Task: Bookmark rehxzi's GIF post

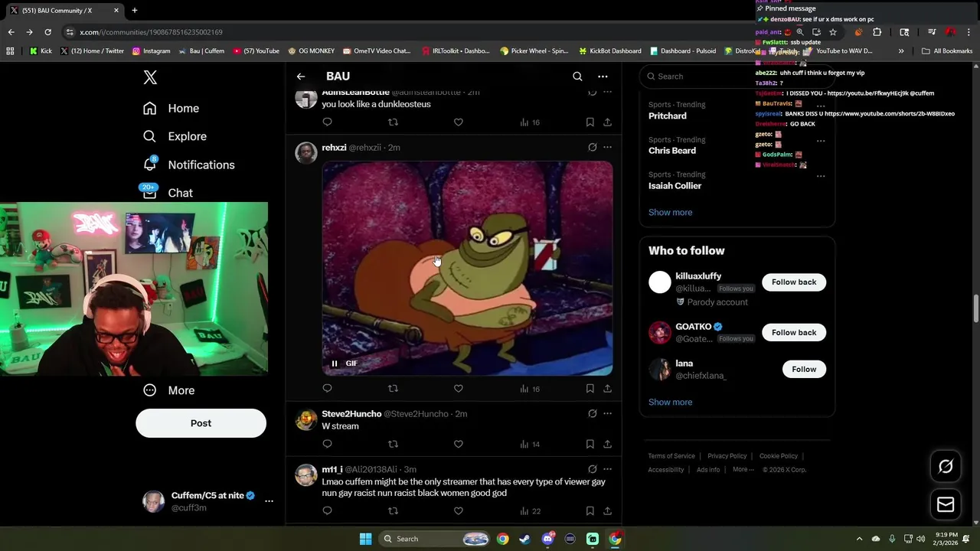Action: tap(590, 389)
